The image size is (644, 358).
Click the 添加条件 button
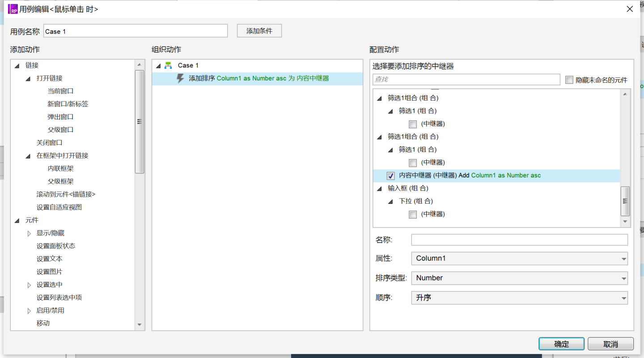pos(259,31)
